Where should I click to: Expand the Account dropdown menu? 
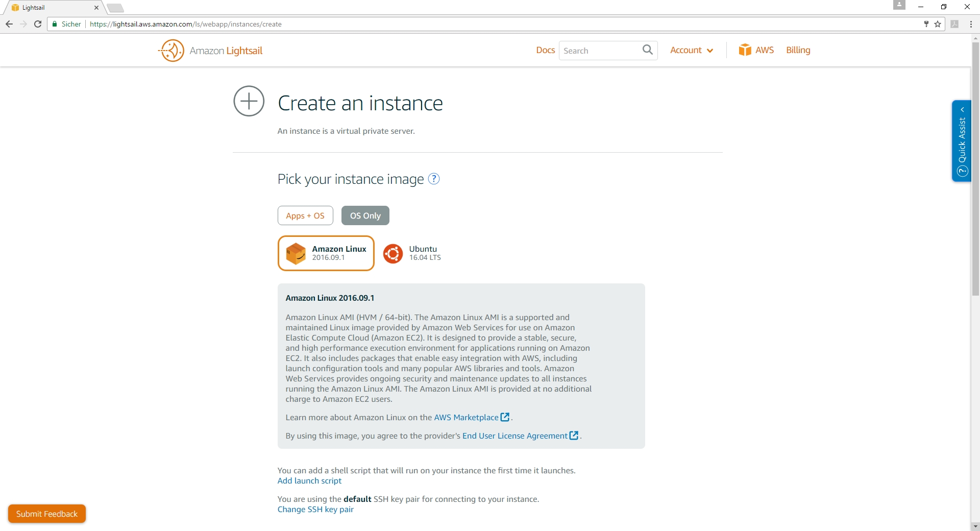point(692,50)
